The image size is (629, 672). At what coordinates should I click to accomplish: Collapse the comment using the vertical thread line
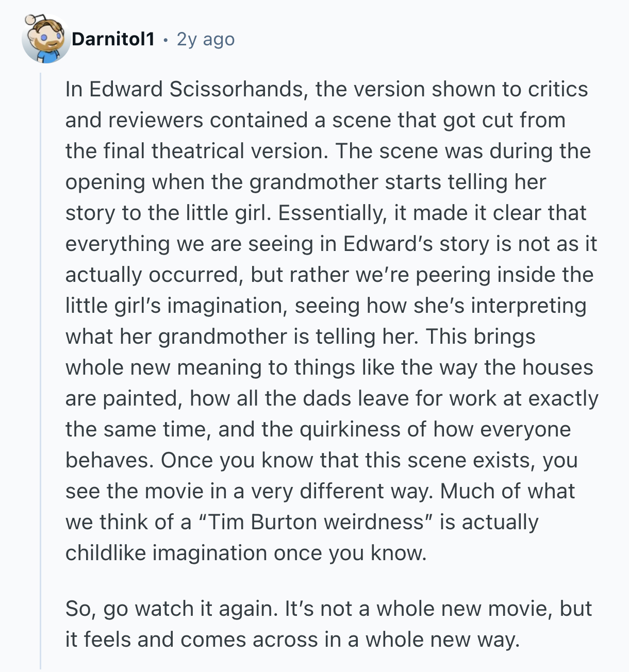click(x=41, y=361)
